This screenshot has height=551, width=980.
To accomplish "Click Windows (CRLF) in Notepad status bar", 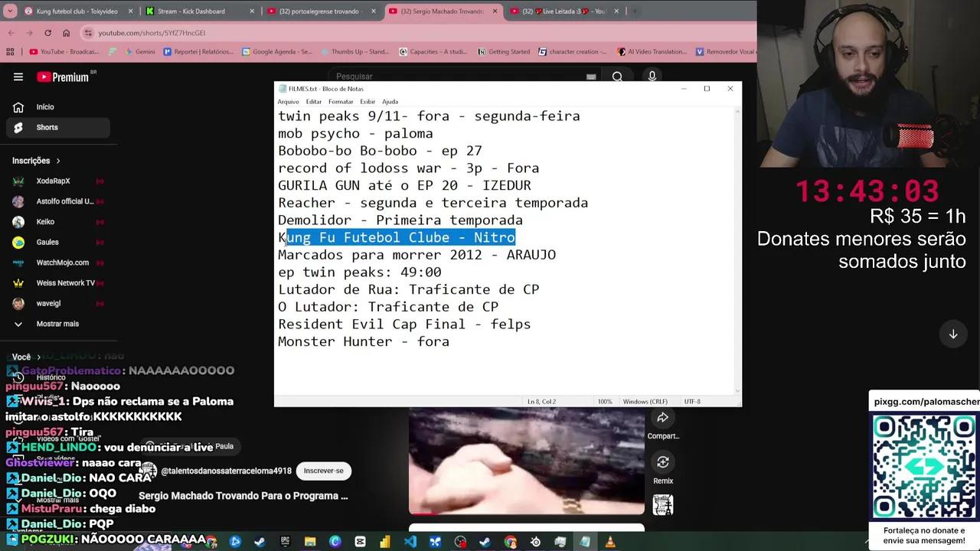I will click(x=645, y=402).
